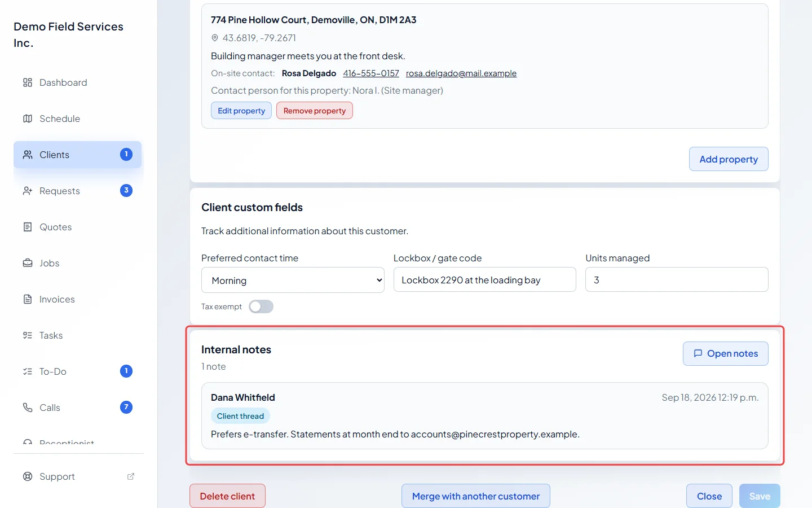Click the Requests person-plus icon

point(28,191)
